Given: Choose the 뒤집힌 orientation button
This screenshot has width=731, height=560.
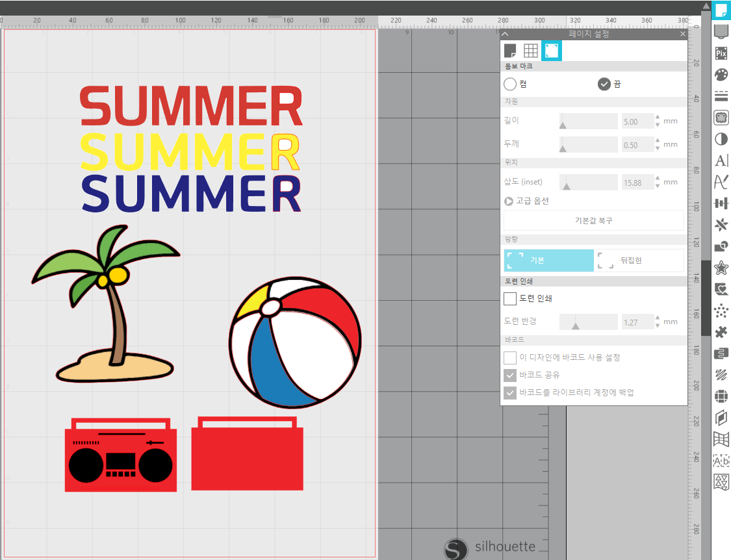Looking at the screenshot, I should (x=639, y=261).
